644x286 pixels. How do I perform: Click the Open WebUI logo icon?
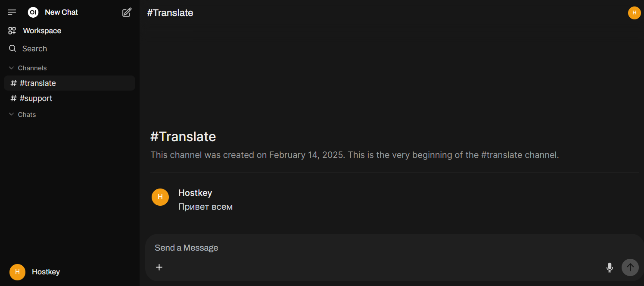33,13
